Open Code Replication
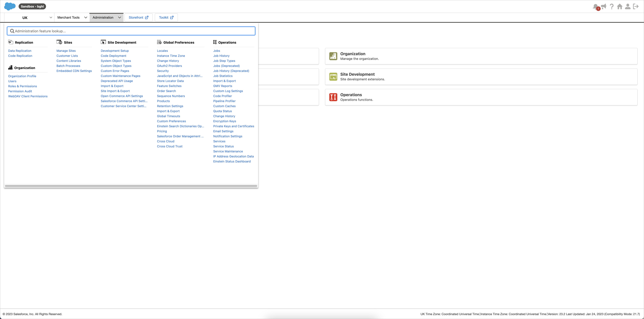Viewport: 644px width, 319px height. coord(20,56)
